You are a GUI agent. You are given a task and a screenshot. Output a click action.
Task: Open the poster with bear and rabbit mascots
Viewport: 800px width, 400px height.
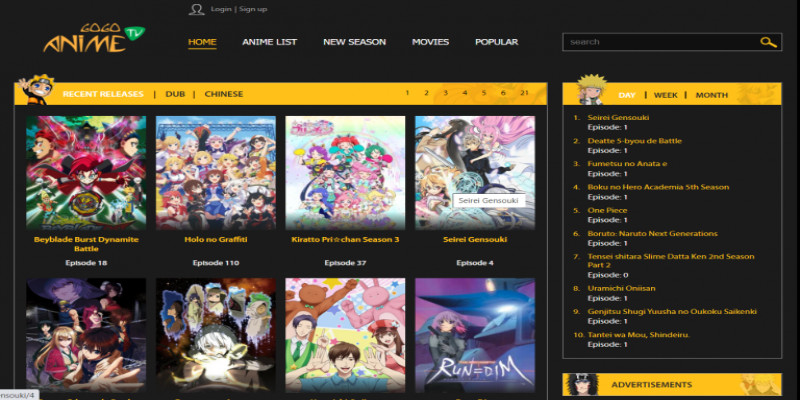pyautogui.click(x=345, y=335)
